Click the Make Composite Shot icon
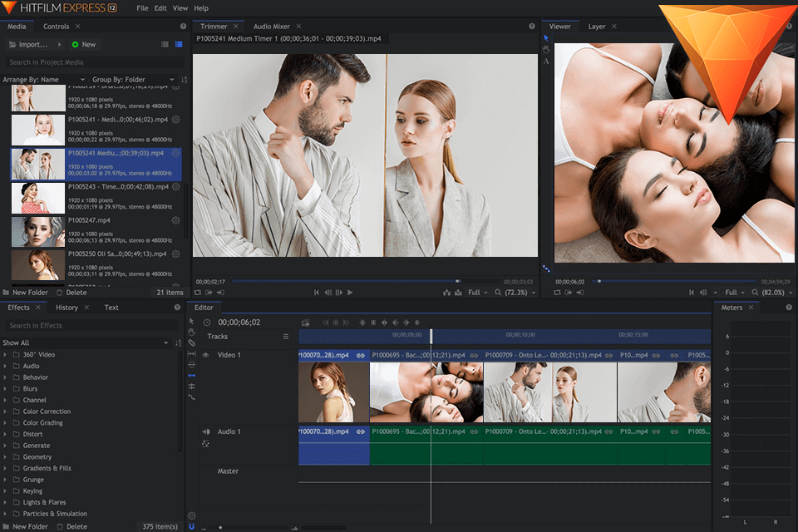 305,323
